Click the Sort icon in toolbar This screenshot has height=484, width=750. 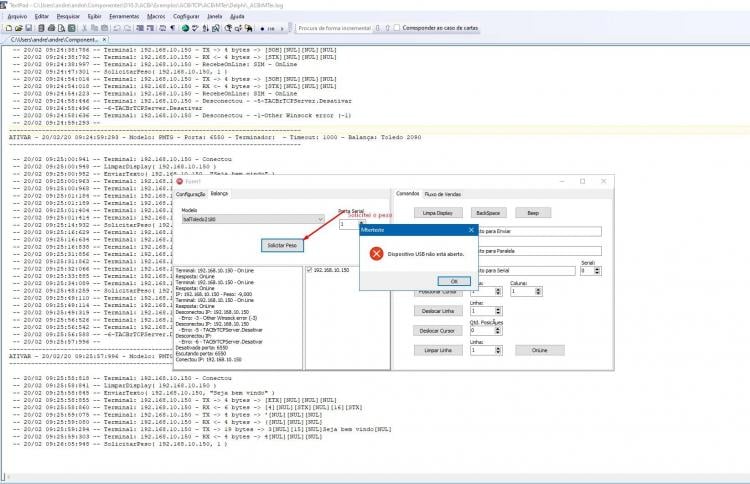[x=205, y=28]
